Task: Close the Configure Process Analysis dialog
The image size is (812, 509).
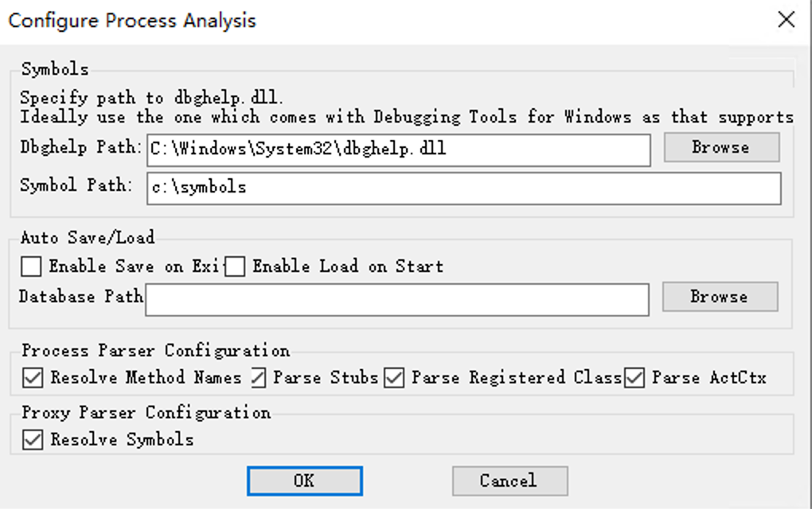Action: (786, 20)
